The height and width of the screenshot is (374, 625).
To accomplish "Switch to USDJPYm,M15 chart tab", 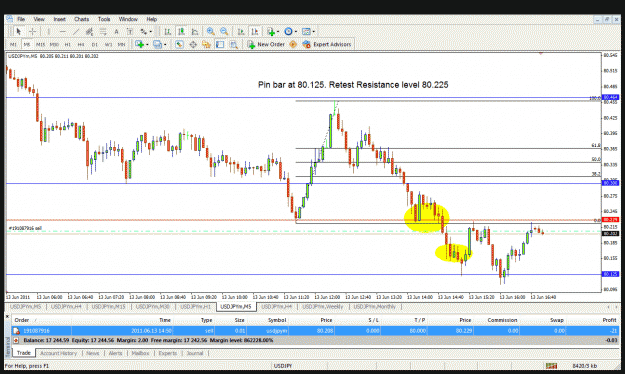I will tap(108, 307).
